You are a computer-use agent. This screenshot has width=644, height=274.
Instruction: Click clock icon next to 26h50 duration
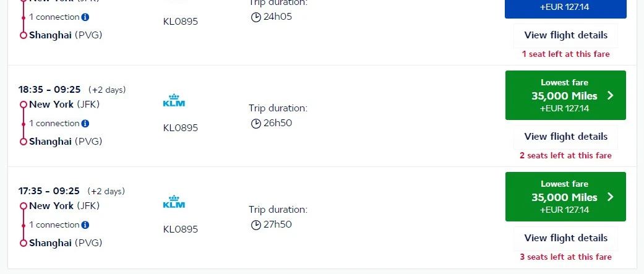point(256,123)
